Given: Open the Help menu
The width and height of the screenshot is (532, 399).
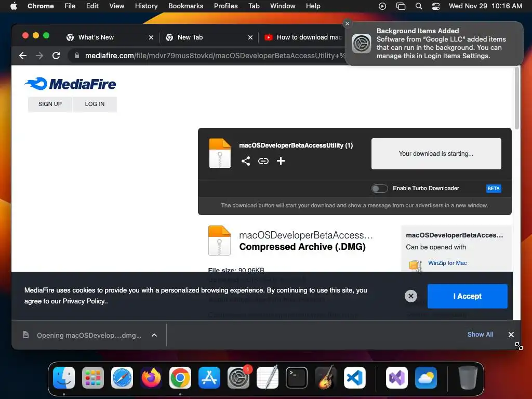Looking at the screenshot, I should pyautogui.click(x=313, y=6).
